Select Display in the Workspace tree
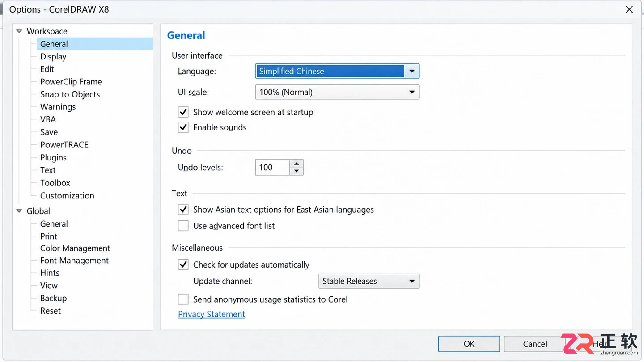 [53, 57]
